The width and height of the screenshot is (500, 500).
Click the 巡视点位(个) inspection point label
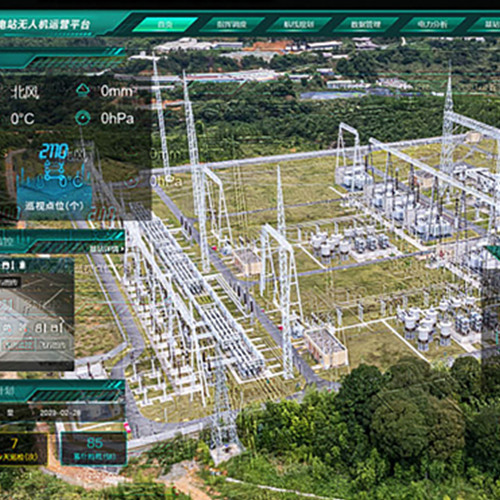coord(54,206)
